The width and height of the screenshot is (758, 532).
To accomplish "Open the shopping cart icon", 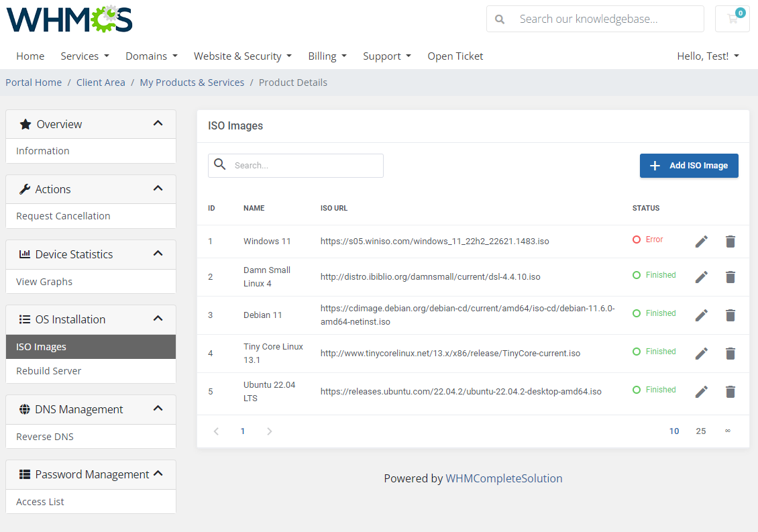I will tap(733, 19).
